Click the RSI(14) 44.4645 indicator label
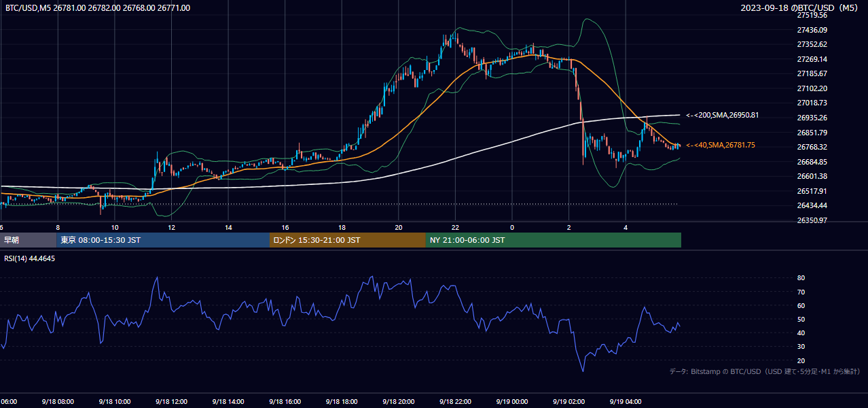 (30, 258)
